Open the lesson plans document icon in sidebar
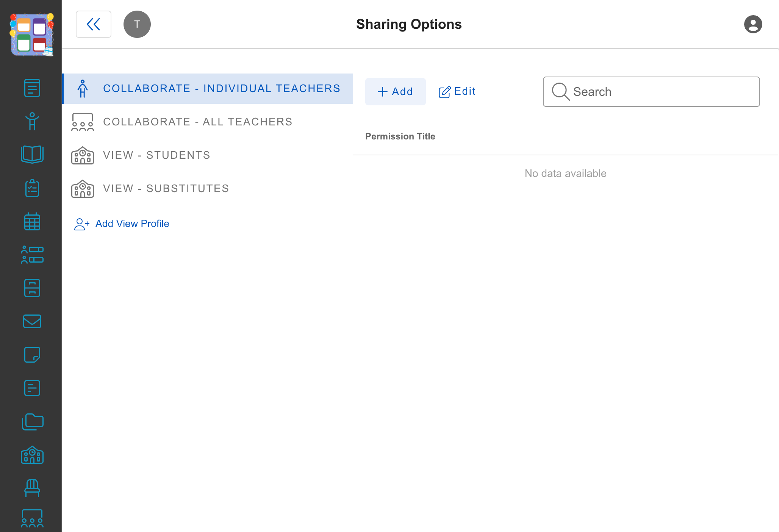This screenshot has width=779, height=532. click(32, 88)
